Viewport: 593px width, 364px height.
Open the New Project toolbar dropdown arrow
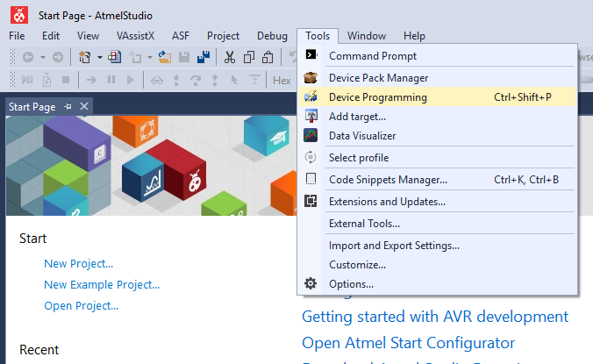[100, 58]
